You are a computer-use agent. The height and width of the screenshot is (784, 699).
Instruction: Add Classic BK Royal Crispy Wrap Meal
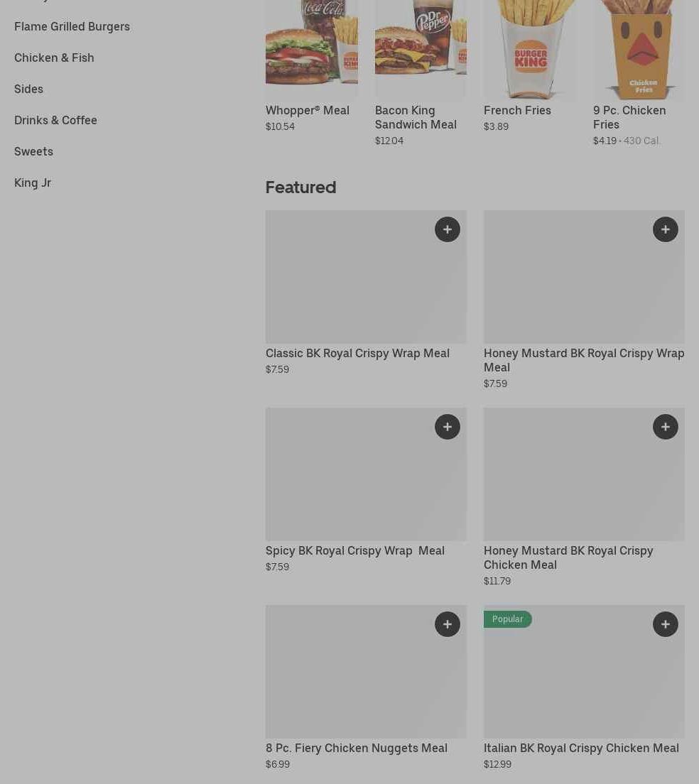pos(448,229)
